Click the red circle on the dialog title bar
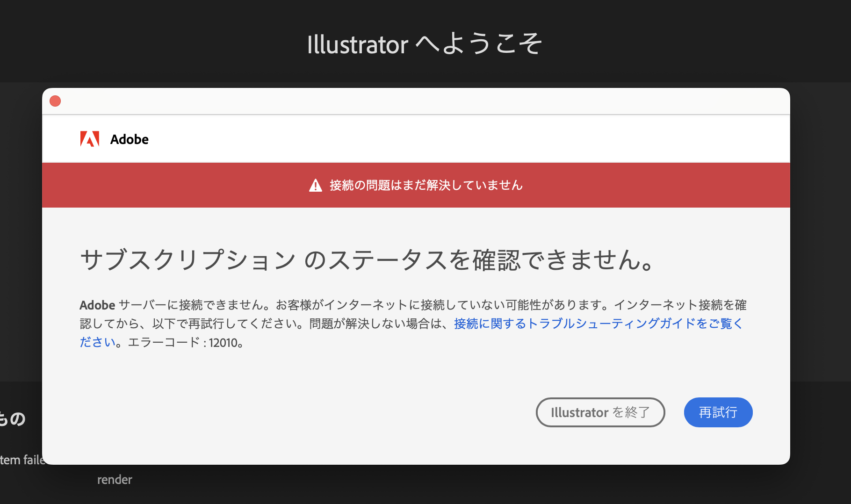 tap(55, 101)
